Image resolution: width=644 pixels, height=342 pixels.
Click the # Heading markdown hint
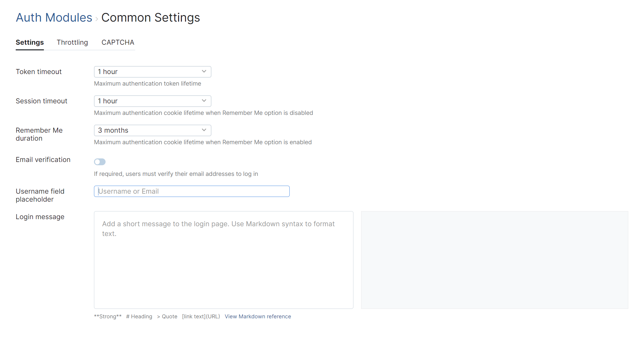(x=139, y=317)
